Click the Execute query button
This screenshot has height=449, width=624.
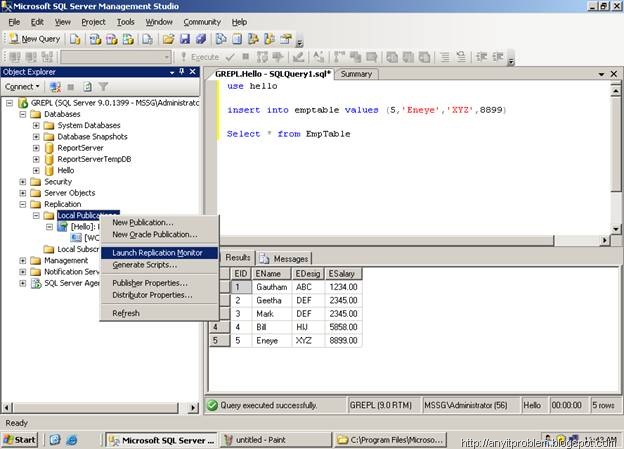pyautogui.click(x=200, y=57)
